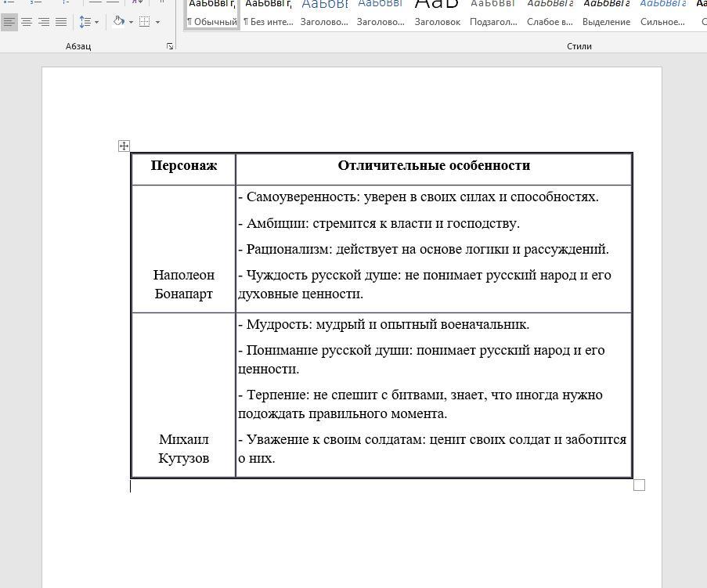This screenshot has height=588, width=707.
Task: Apply the Обычный style
Action: [x=212, y=14]
